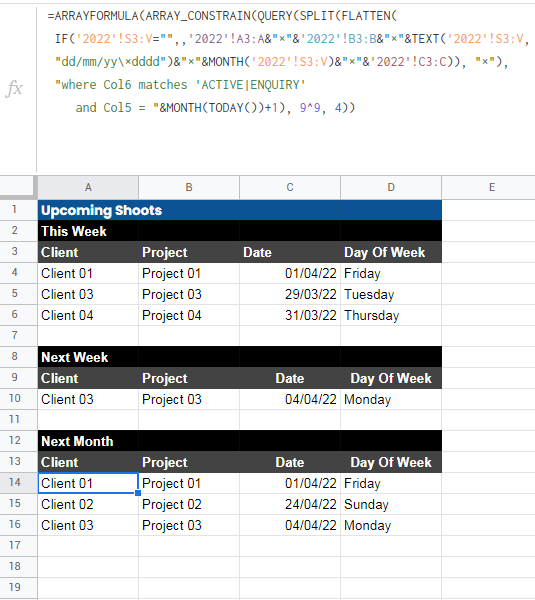Click the fx formula icon
535x600 pixels.
click(x=15, y=88)
